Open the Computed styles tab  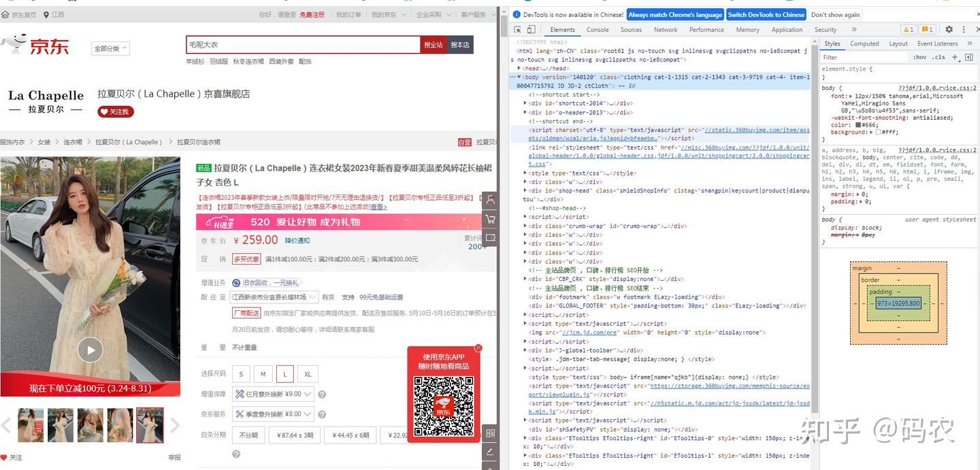coord(864,44)
